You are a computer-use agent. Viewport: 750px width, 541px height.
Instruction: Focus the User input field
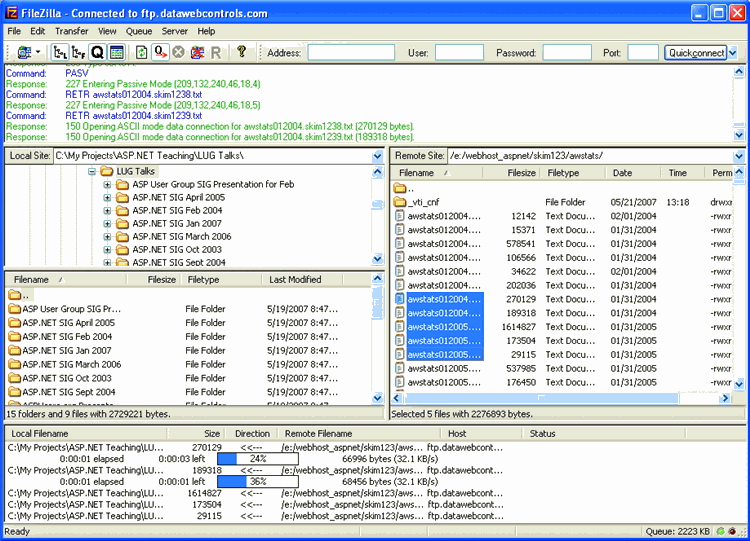(x=459, y=53)
